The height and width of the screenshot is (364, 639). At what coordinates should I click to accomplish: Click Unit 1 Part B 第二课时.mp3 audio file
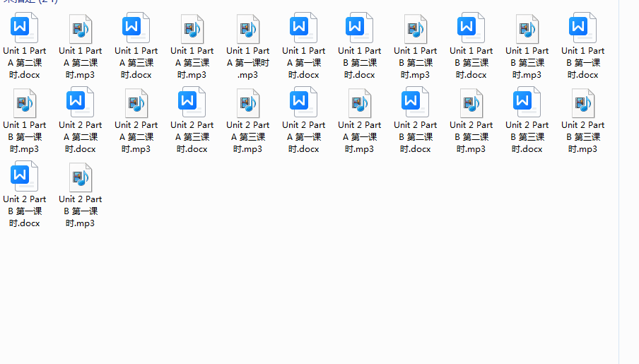(415, 29)
